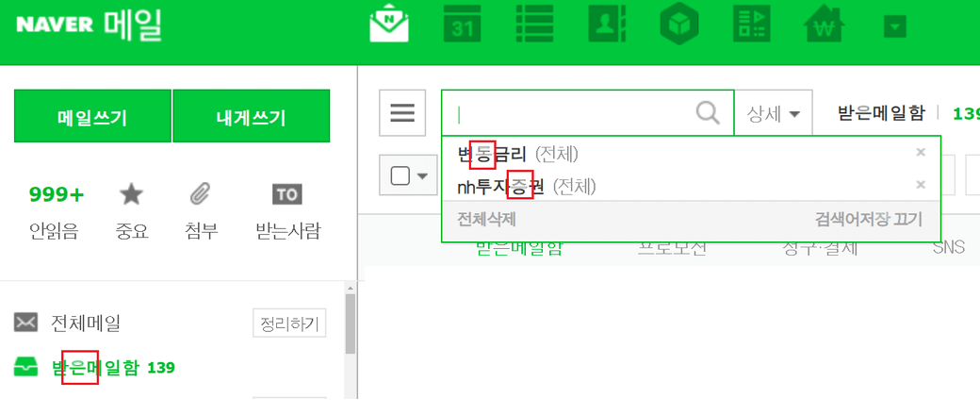
Task: Open the cloud box cube icon
Action: click(679, 25)
